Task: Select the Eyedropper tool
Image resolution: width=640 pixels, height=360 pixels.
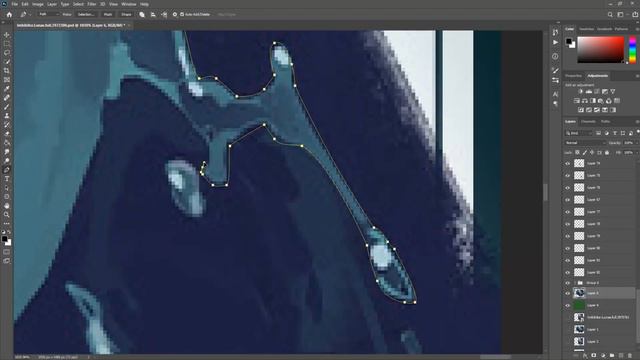Action: click(7, 89)
